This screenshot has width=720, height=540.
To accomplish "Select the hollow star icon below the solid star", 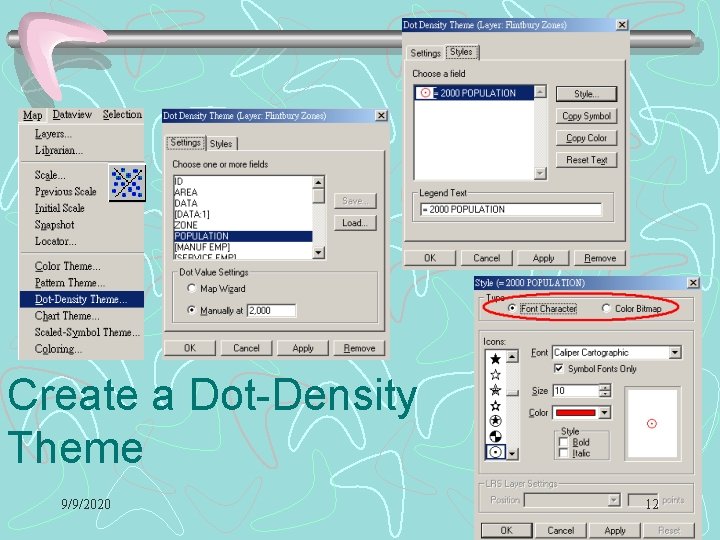I will pos(495,374).
